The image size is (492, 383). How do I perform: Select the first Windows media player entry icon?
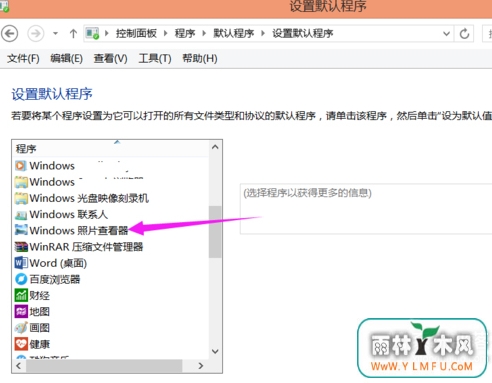(x=21, y=166)
